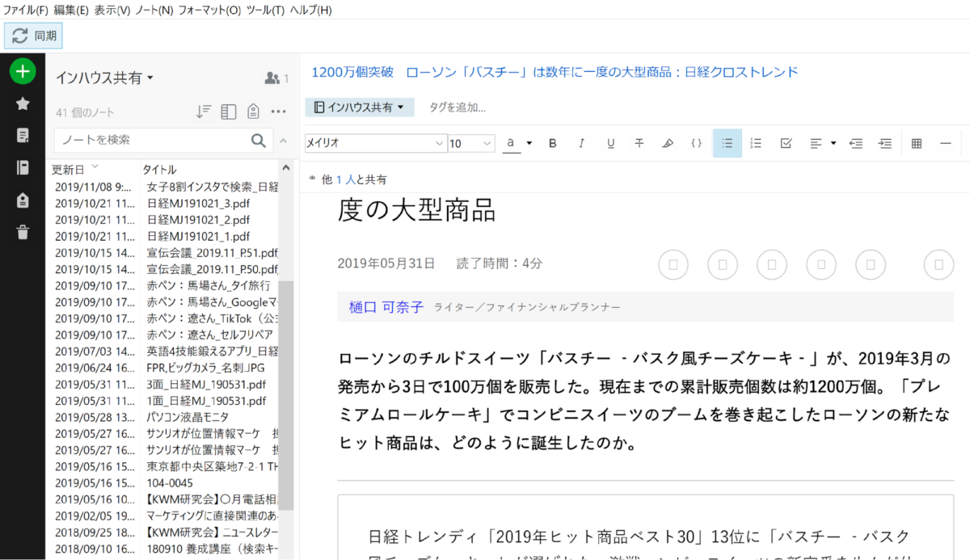Insert a checkbox to-do item
The height and width of the screenshot is (560, 970).
tap(786, 143)
